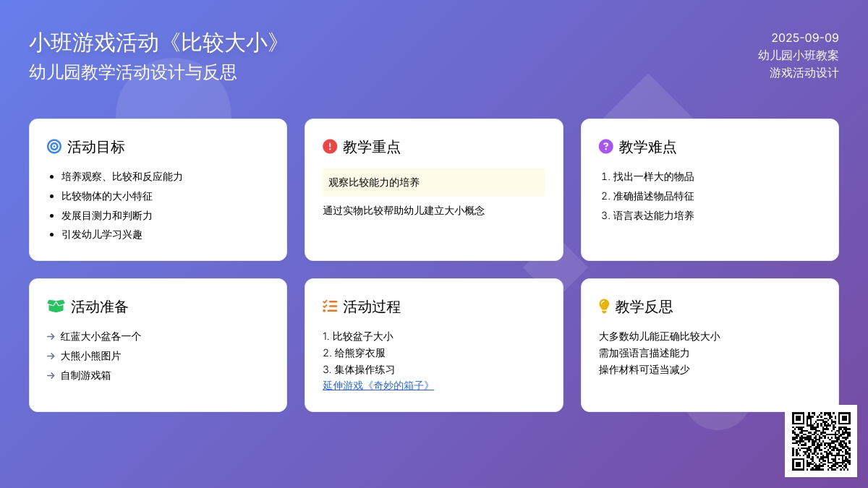The width and height of the screenshot is (868, 488).
Task: Click the purple question mark icon
Action: pos(605,147)
